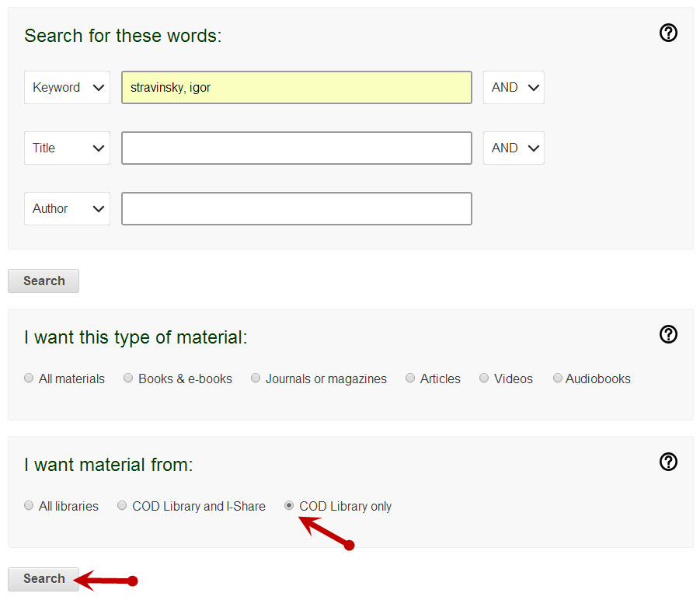The image size is (700, 614).
Task: Expand second AND operator dropdown
Action: point(514,148)
